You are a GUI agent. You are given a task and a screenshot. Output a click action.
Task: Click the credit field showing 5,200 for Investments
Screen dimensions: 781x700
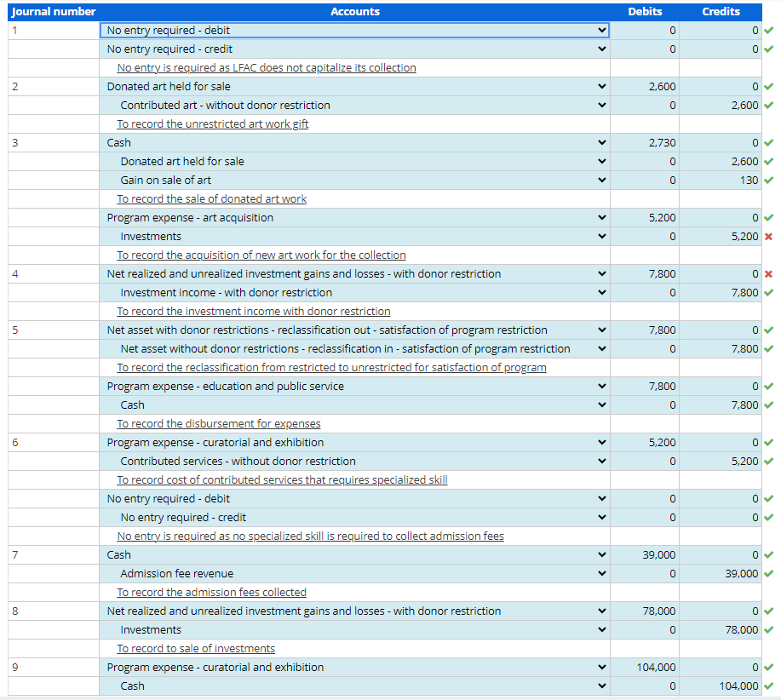(x=721, y=237)
